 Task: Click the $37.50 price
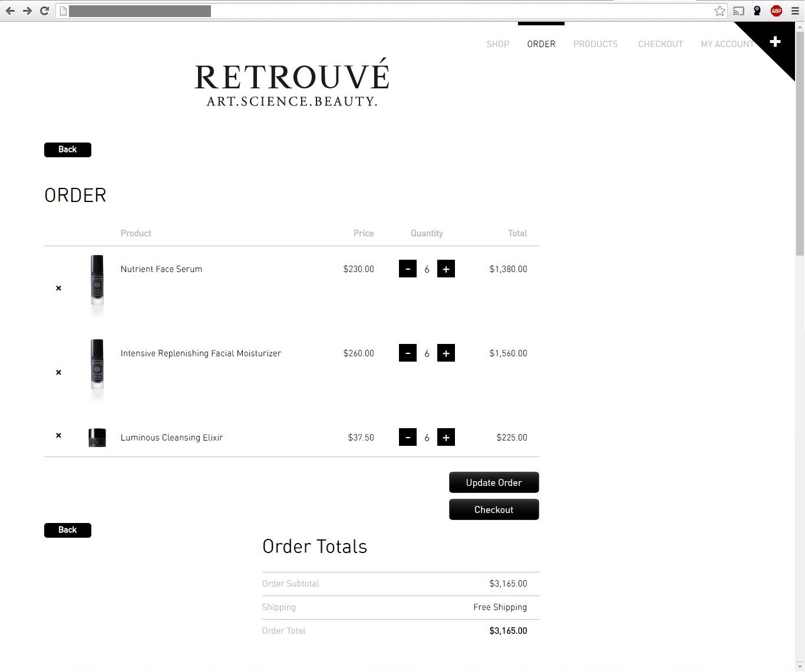361,438
